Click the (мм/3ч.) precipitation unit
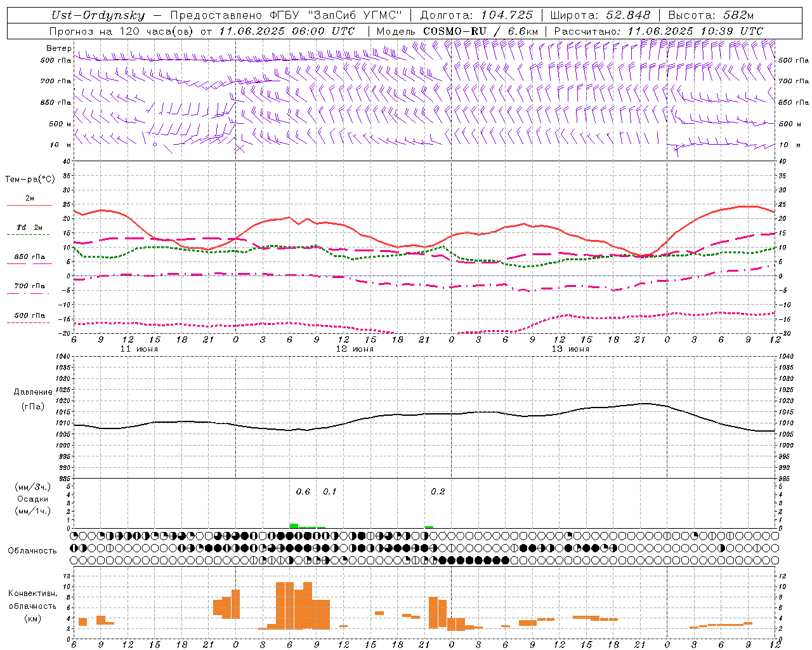 (33, 487)
